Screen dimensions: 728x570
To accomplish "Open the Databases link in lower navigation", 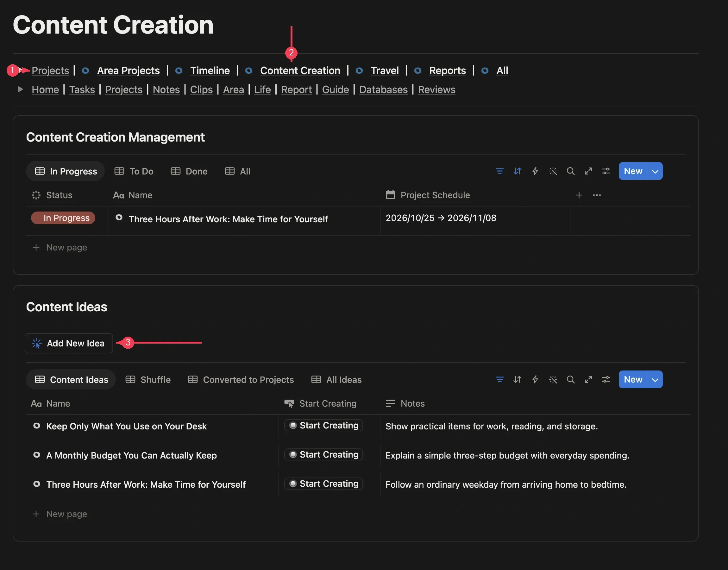I will tap(383, 89).
